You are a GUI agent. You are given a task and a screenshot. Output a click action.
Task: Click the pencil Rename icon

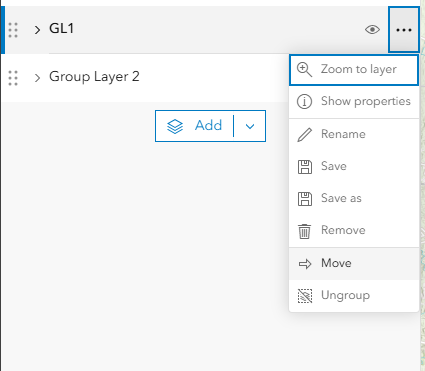pos(305,135)
